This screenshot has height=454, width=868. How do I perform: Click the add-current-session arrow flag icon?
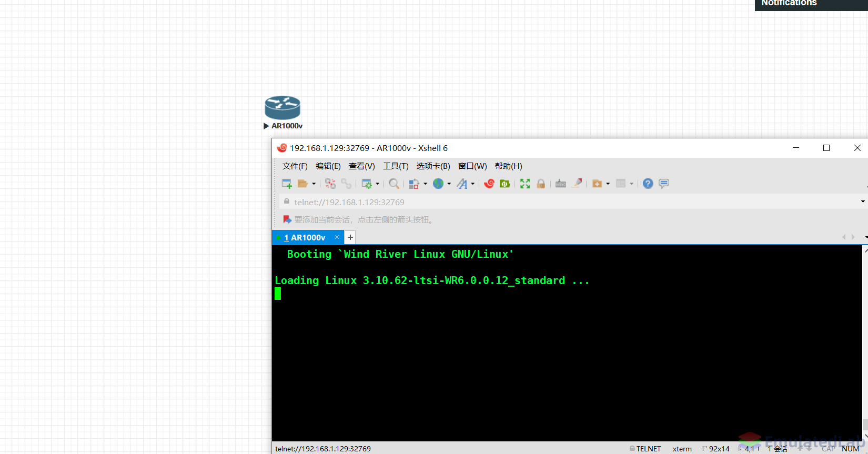point(287,219)
